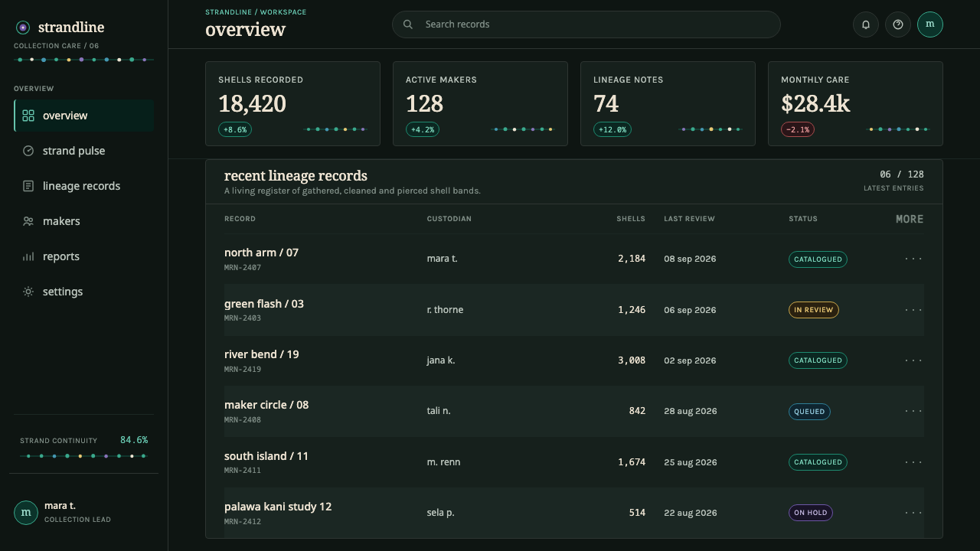Open the user avatar menu in header
Viewport: 980px width, 551px height.
(930, 24)
